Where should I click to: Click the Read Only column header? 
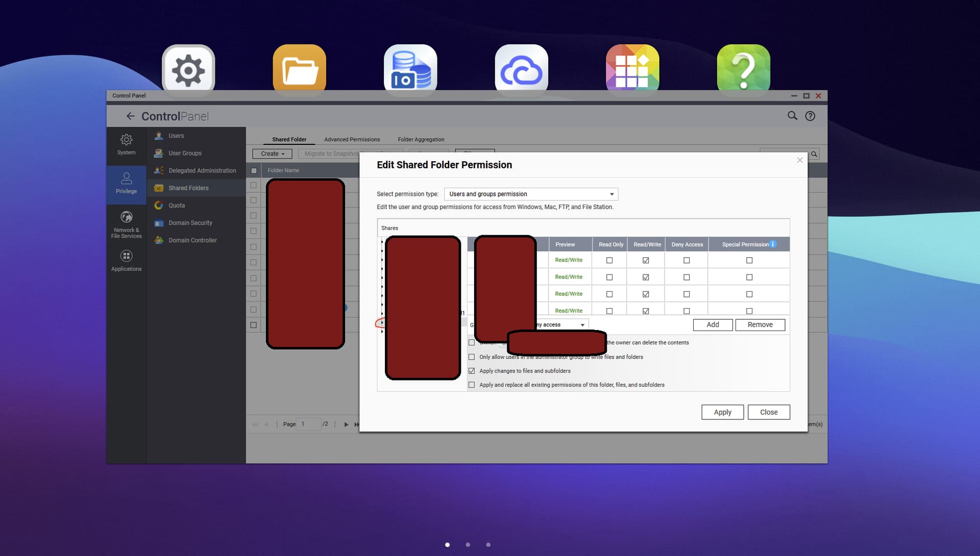[610, 244]
